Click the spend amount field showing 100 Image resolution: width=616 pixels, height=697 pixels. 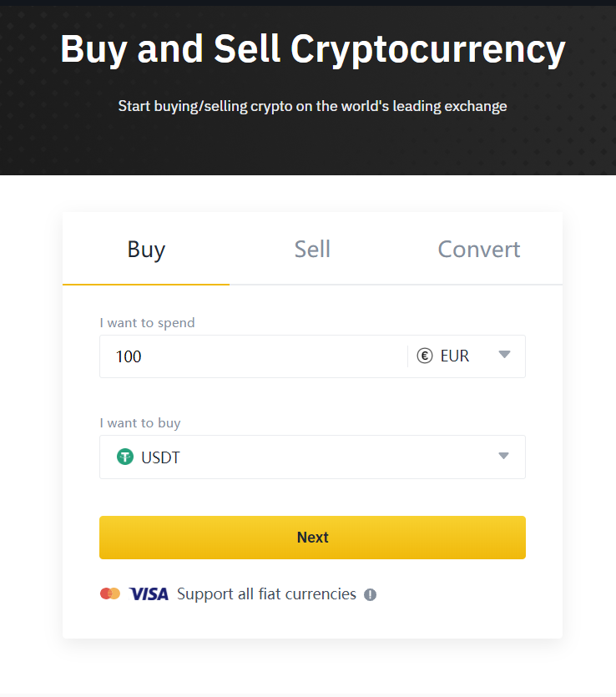click(x=254, y=356)
